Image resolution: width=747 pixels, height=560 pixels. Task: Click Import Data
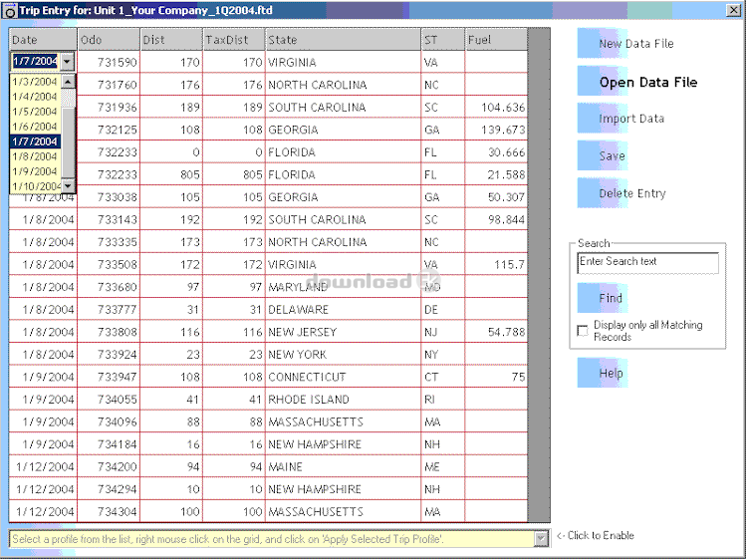pyautogui.click(x=621, y=119)
